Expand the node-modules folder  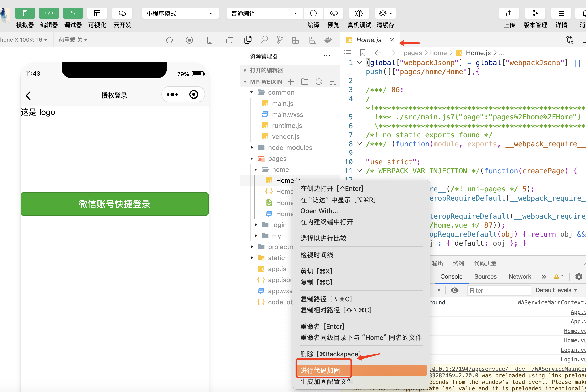point(290,148)
